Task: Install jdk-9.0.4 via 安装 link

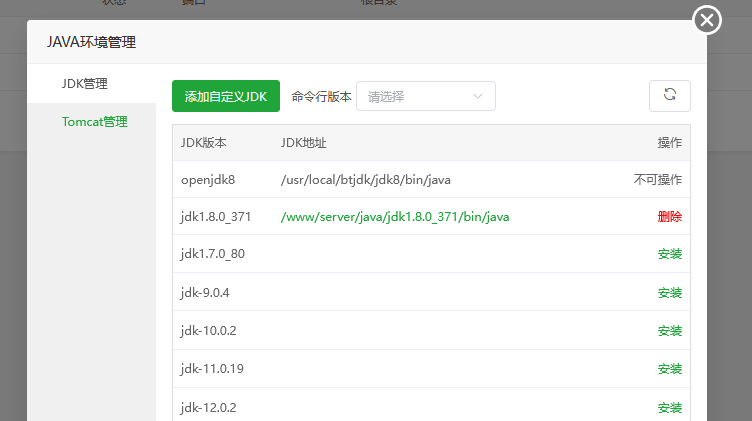Action: (x=670, y=292)
